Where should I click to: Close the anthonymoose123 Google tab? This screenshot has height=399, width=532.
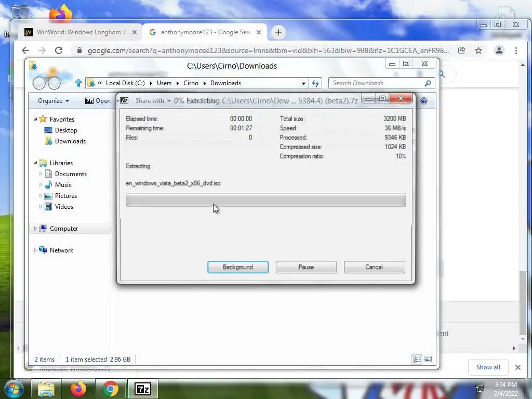pyautogui.click(x=259, y=32)
